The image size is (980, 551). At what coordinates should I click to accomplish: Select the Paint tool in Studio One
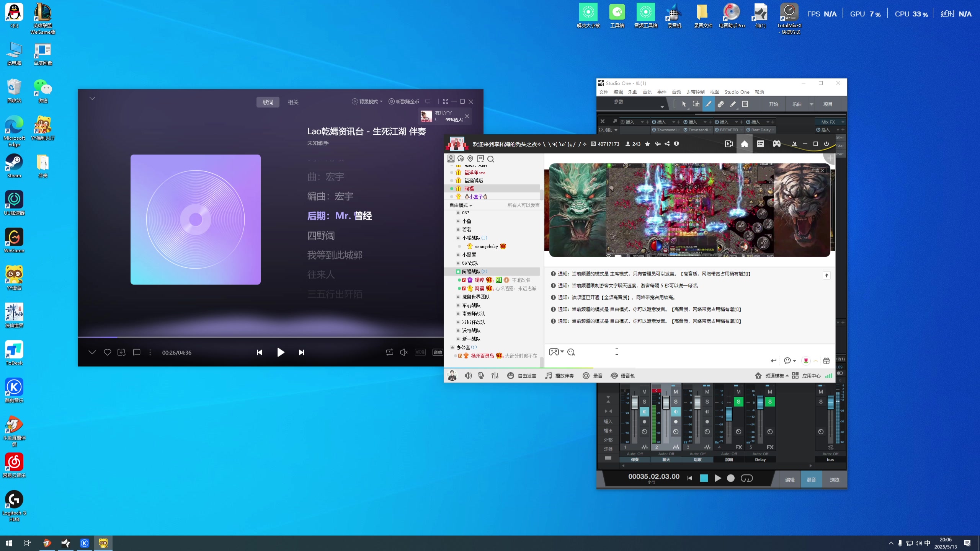click(733, 104)
